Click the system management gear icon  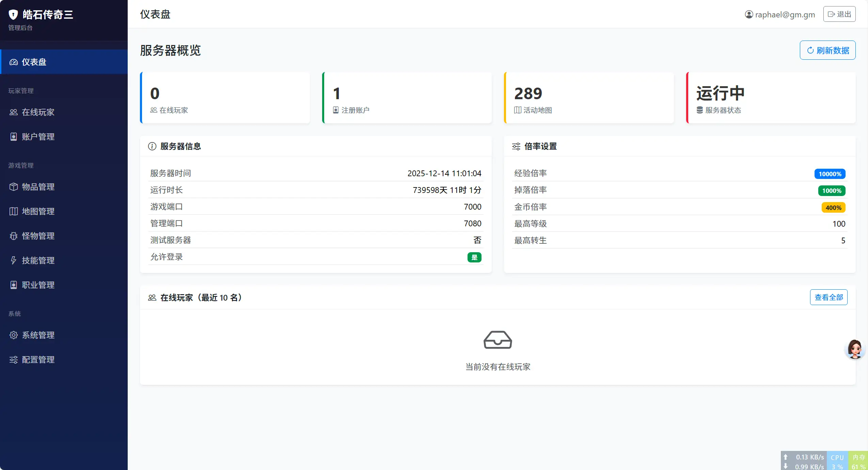click(14, 335)
